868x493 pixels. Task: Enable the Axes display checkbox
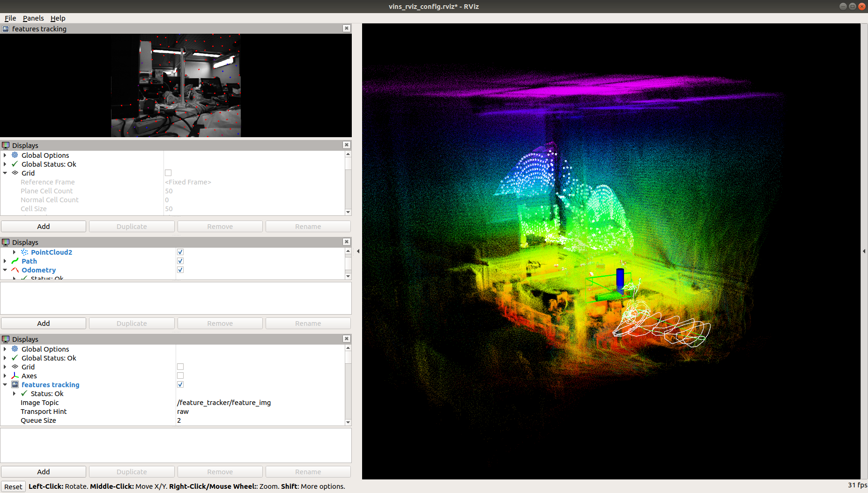click(x=180, y=375)
